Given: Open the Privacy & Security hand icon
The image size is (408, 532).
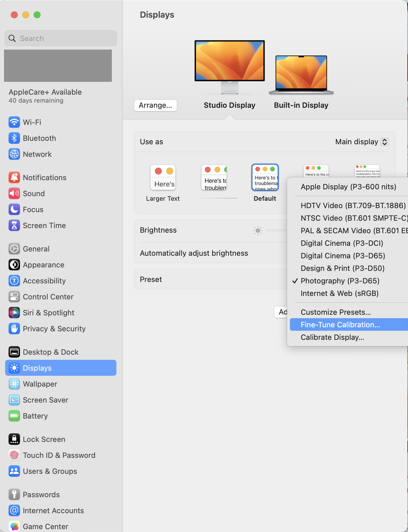Looking at the screenshot, I should pos(14,329).
